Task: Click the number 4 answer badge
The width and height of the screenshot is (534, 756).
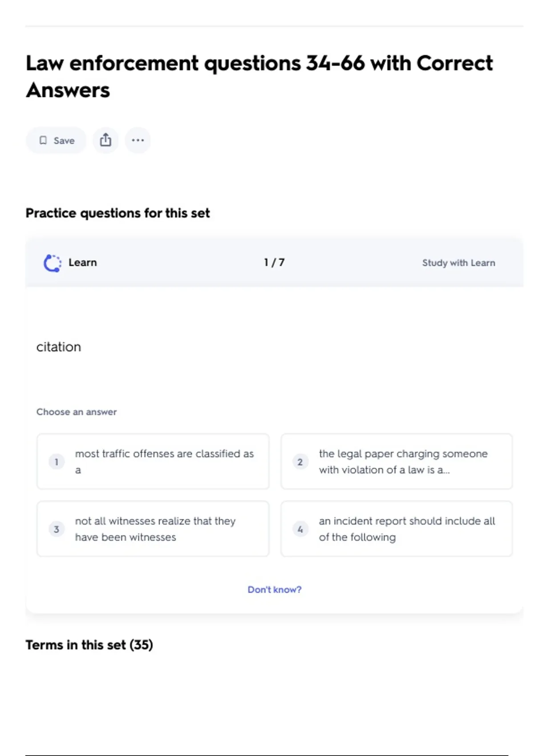Action: [300, 529]
